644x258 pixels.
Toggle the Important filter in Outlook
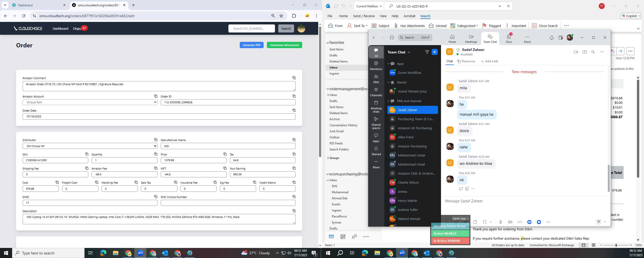pos(515,26)
